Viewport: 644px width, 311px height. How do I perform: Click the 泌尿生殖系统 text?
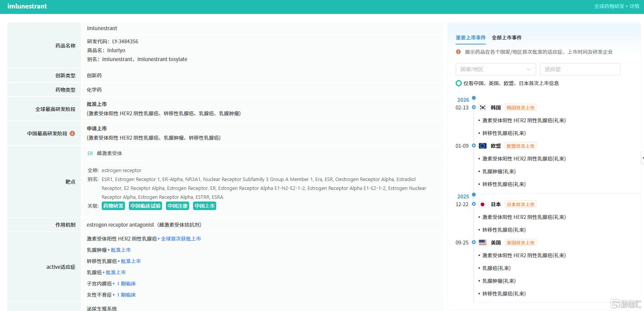[x=102, y=308]
